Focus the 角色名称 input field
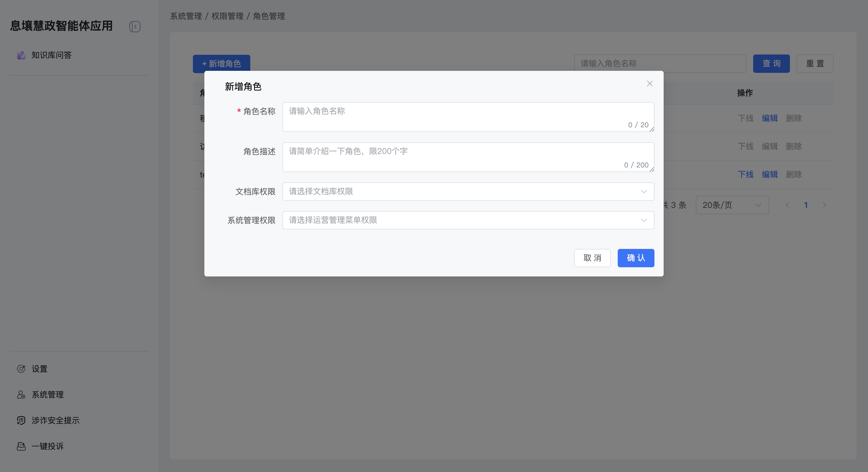The height and width of the screenshot is (472, 868). click(468, 116)
